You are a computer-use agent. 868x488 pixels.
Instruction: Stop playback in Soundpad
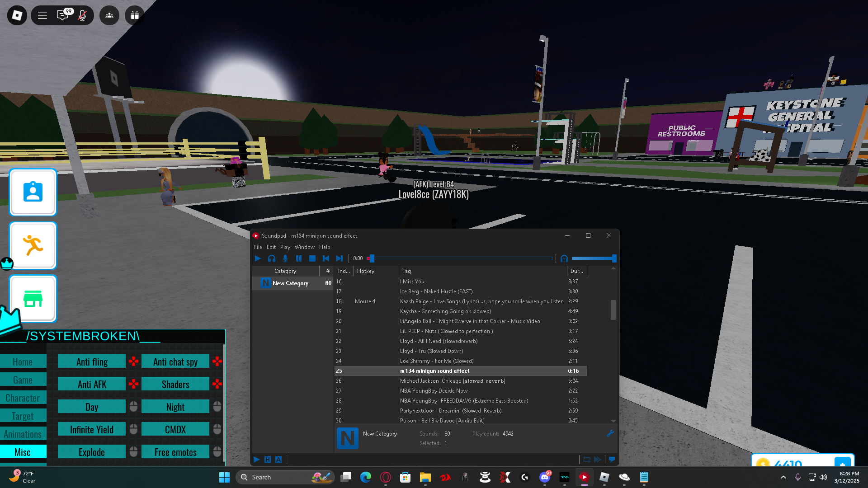coord(312,258)
